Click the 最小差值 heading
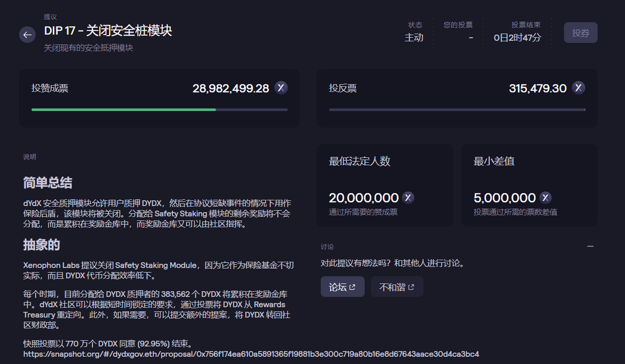Screen dimensions: 625x364 [x=494, y=161]
